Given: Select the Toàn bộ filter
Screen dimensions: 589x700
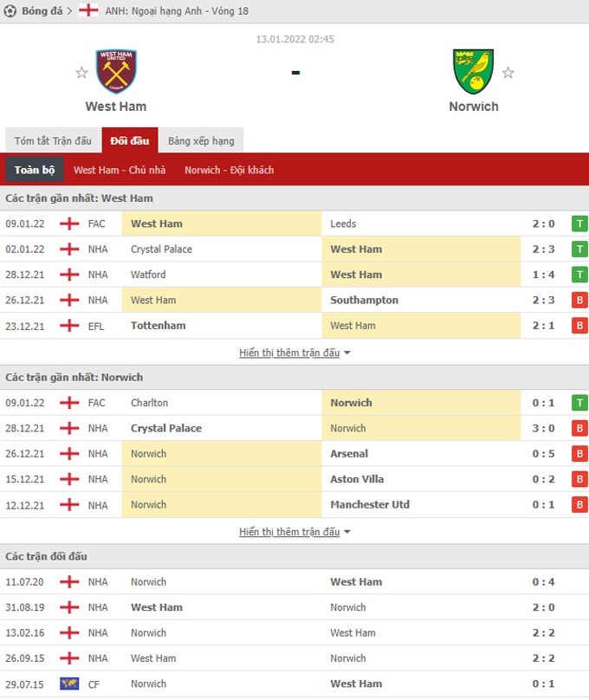Looking at the screenshot, I should click(x=35, y=170).
